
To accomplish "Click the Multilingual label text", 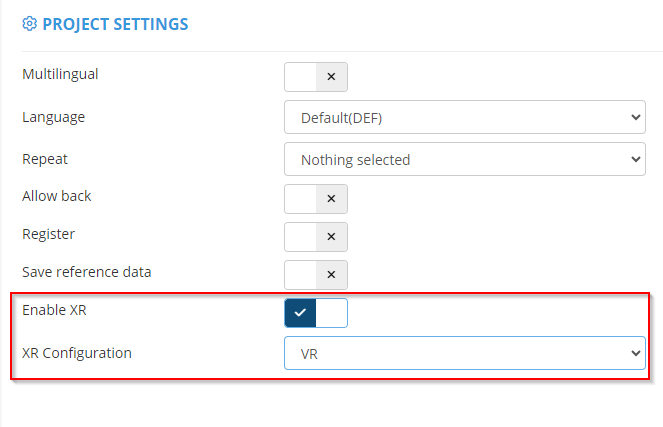I will click(60, 74).
